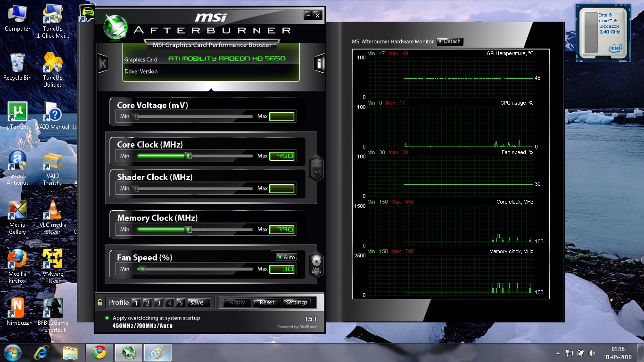Select Profile slot 1
Viewport: 644px width, 362px height.
[x=136, y=303]
